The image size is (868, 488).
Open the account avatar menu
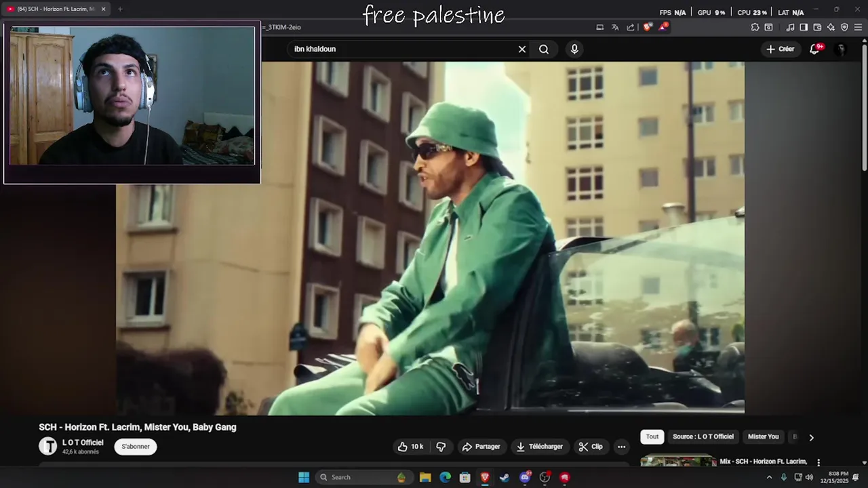(x=841, y=49)
